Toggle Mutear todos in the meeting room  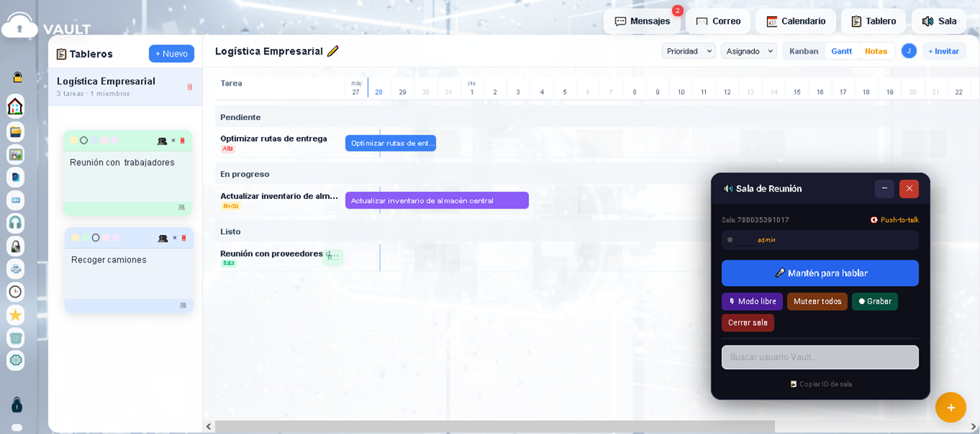pyautogui.click(x=817, y=302)
